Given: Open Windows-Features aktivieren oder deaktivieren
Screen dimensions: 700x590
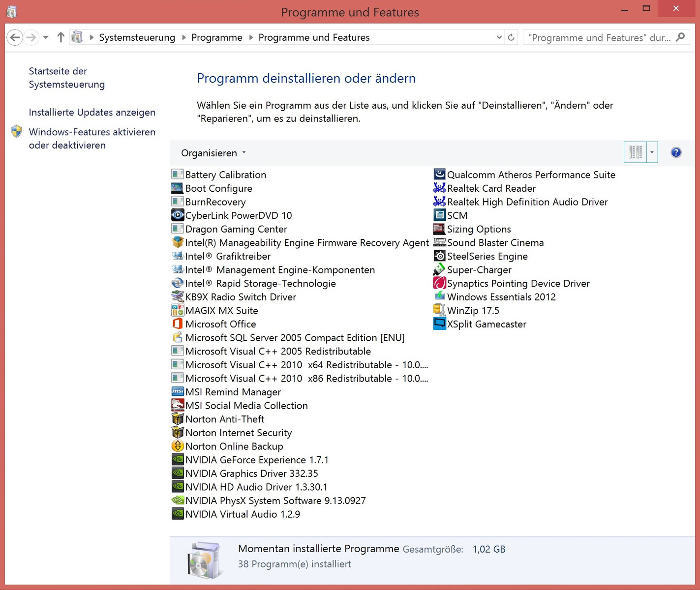Looking at the screenshot, I should (92, 139).
